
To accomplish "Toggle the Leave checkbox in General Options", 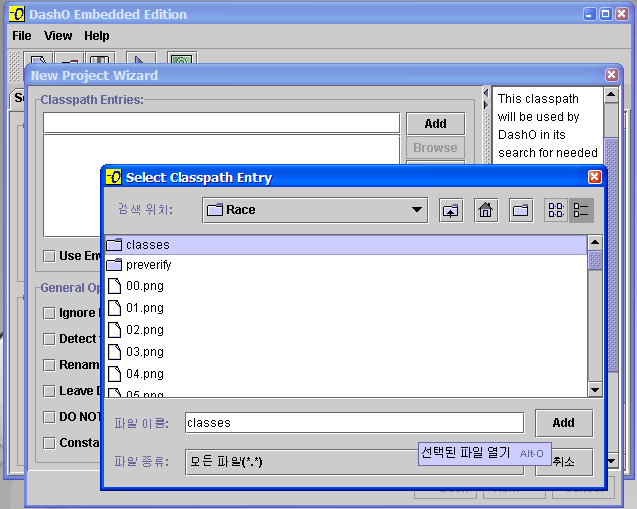I will click(49, 391).
